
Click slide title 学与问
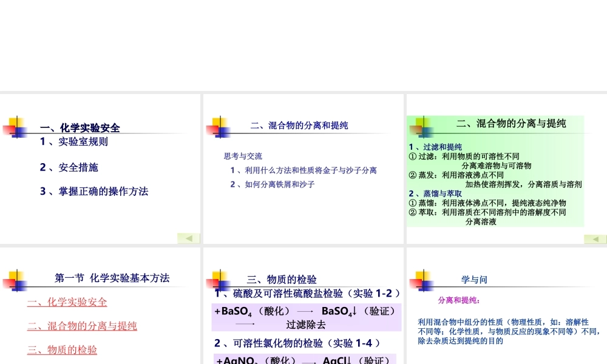tap(474, 280)
